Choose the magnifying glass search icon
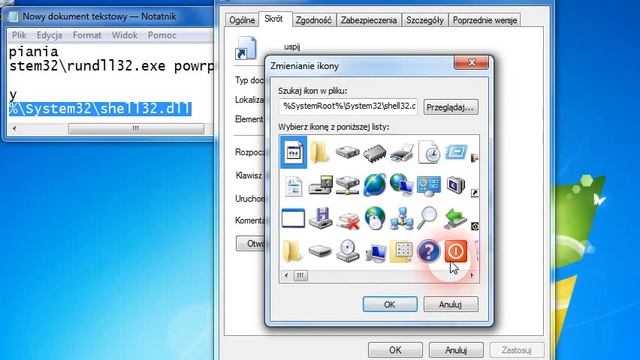The width and height of the screenshot is (640, 360). pos(428,218)
